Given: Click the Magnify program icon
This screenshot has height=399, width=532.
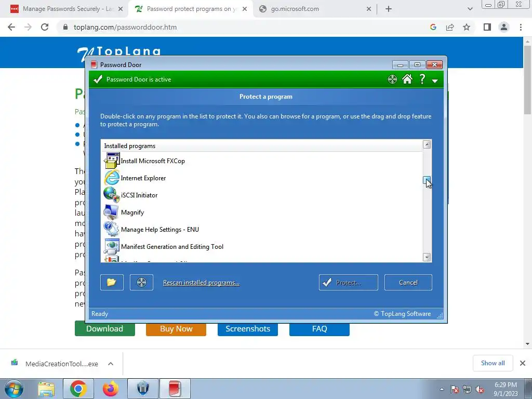Looking at the screenshot, I should point(111,212).
